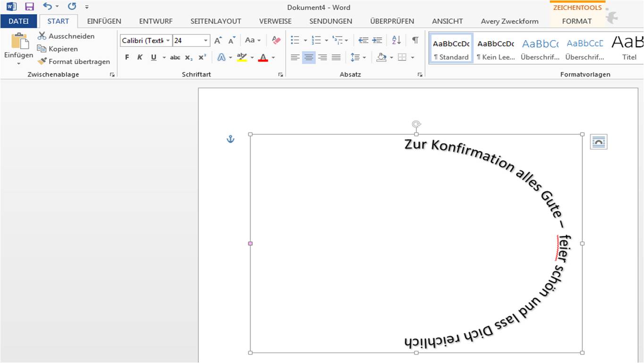
Task: Toggle strikethrough formatting
Action: tap(175, 57)
